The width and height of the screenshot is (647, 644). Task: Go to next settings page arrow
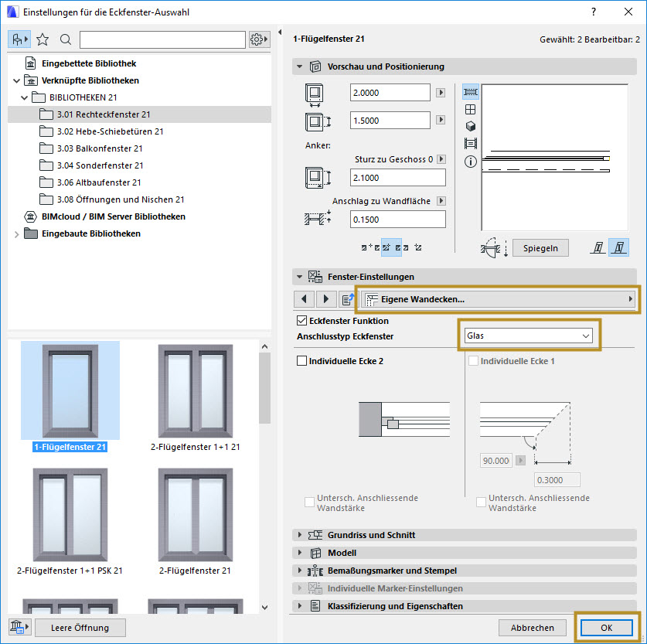pyautogui.click(x=326, y=299)
